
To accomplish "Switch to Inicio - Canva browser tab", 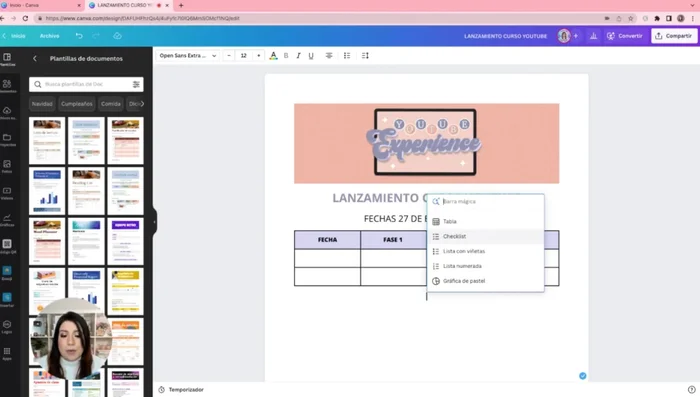I will click(x=41, y=5).
